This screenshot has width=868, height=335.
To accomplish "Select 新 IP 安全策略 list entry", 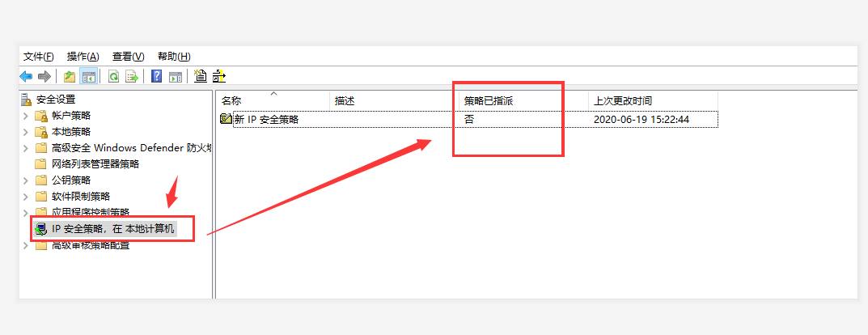I will click(265, 119).
